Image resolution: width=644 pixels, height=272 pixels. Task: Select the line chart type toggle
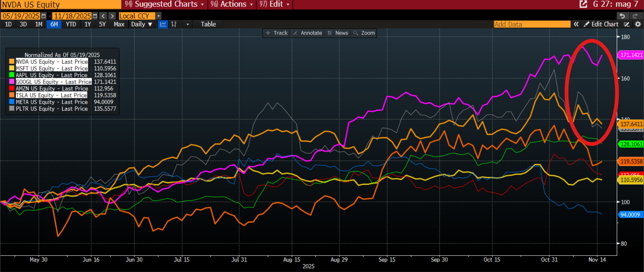click(163, 24)
